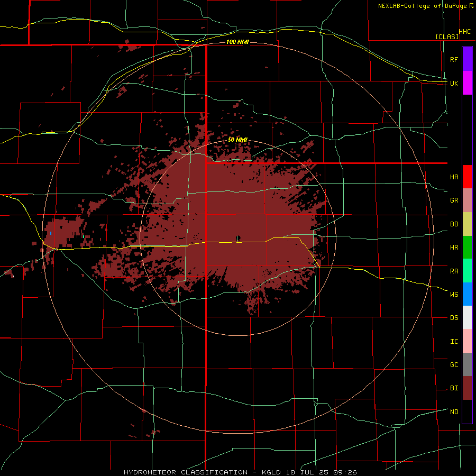Viewport: 476px width, 476px height.
Task: Click the HYDROMETEOR CLASSIFICATION title text
Action: tap(186, 472)
